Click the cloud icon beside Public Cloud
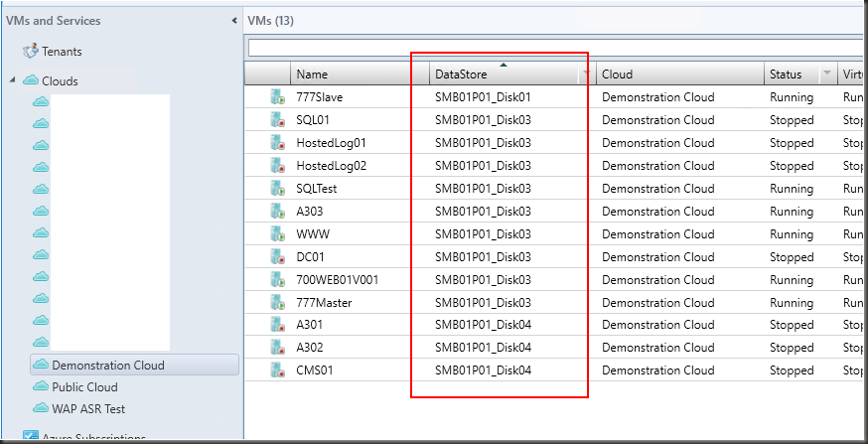Viewport: 868px width, 444px height. tap(41, 387)
